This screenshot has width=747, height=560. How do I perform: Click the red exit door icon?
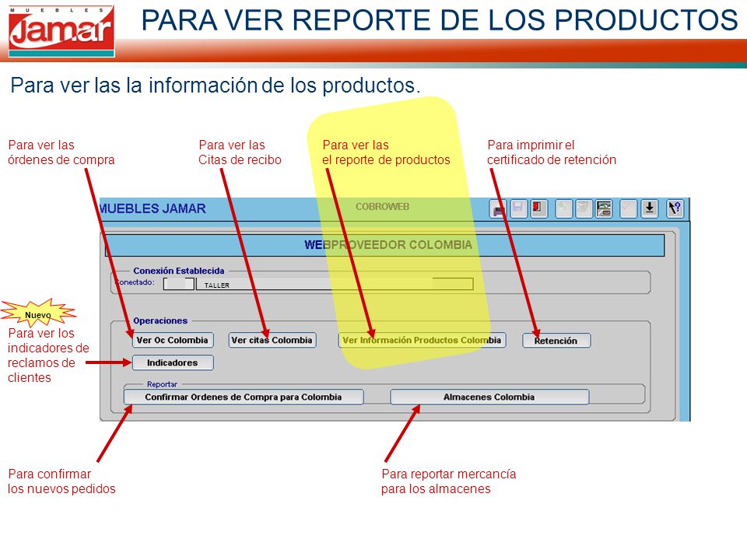pyautogui.click(x=538, y=209)
